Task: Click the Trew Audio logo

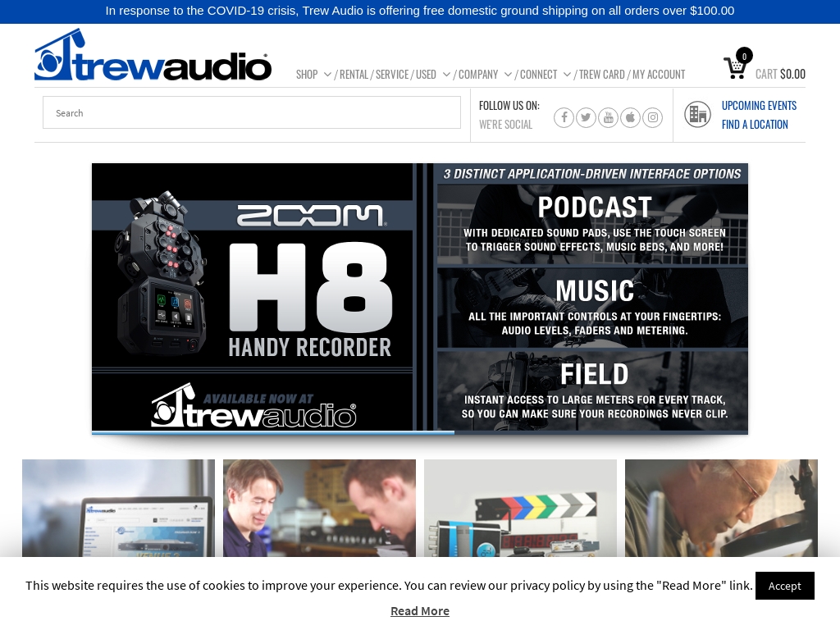Action: [x=153, y=53]
